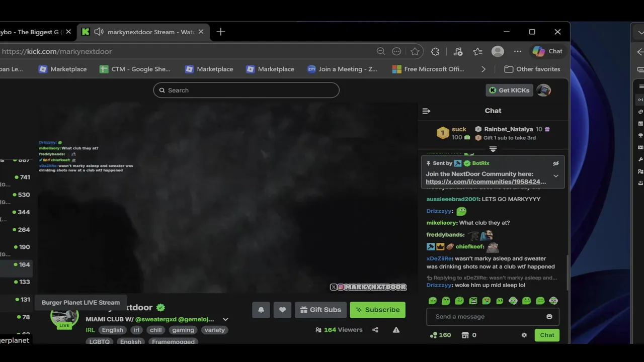View channel points balance 160

click(x=440, y=335)
